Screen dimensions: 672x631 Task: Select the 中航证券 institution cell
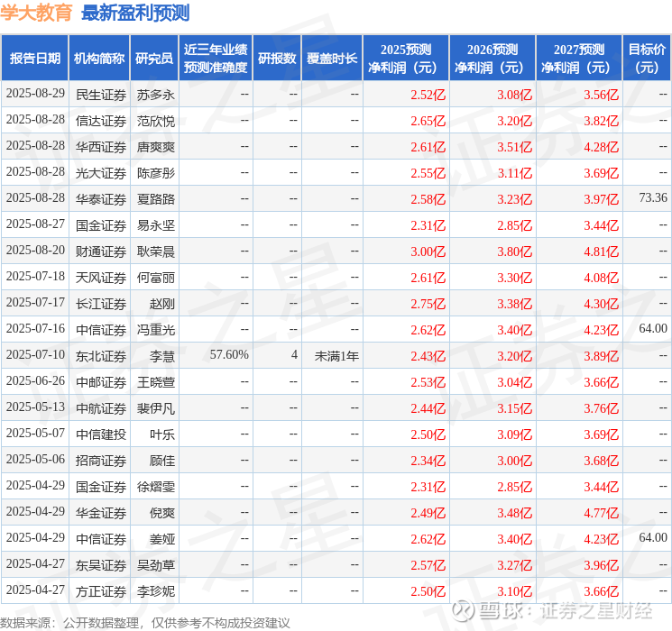tap(101, 408)
